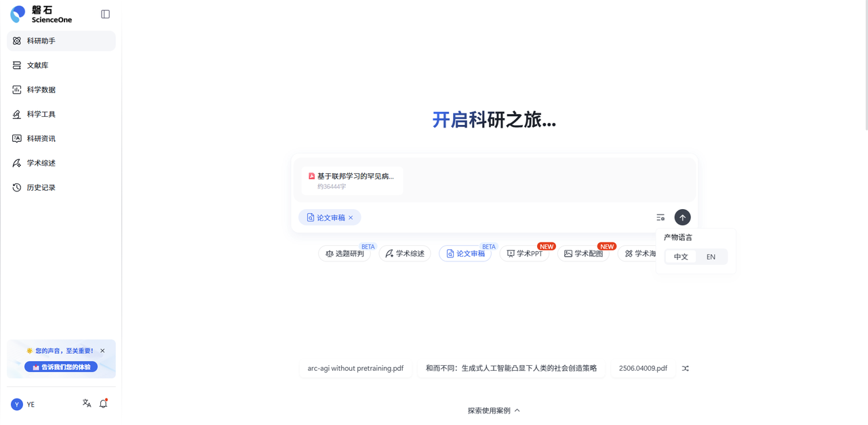Viewport: 868px width, 425px height.
Task: Keep 中文 selected as product language
Action: 681,257
